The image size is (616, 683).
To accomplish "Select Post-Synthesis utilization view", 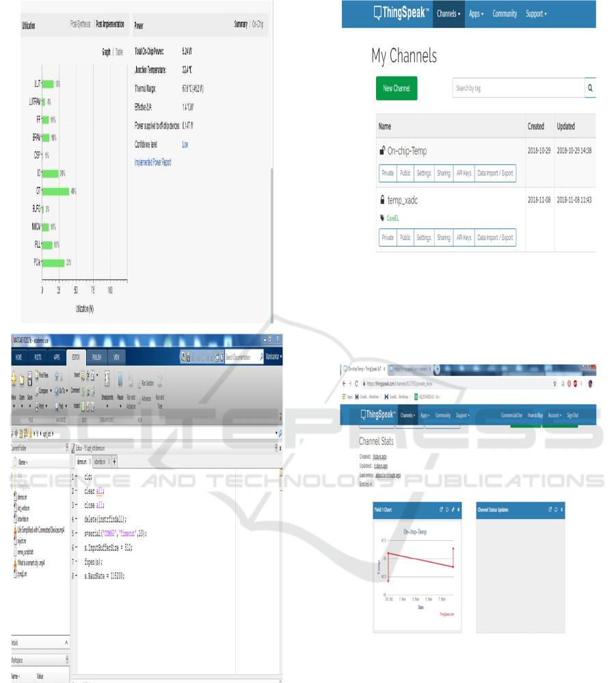I will click(x=81, y=25).
